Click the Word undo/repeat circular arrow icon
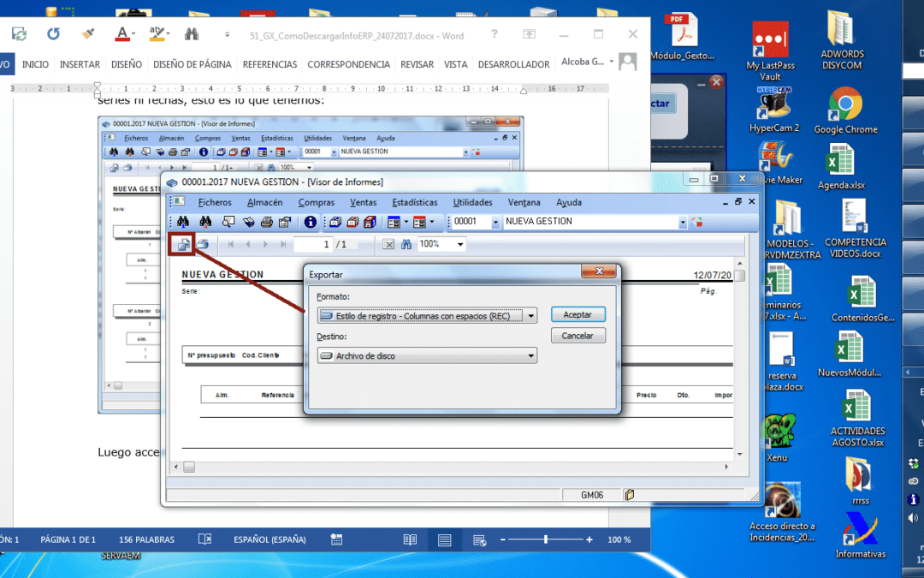 pos(53,34)
